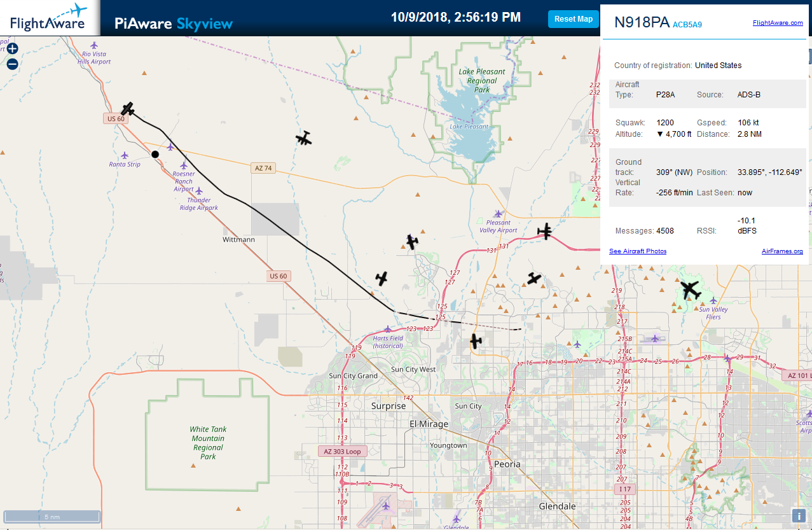
Task: Click the White Tank Mountain Regional Park label
Action: (208, 443)
